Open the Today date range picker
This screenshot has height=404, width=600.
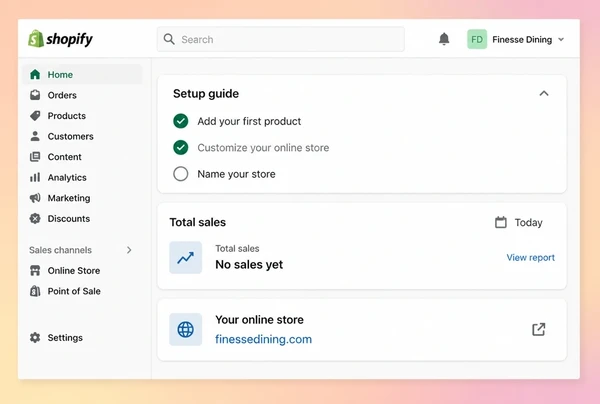[518, 222]
